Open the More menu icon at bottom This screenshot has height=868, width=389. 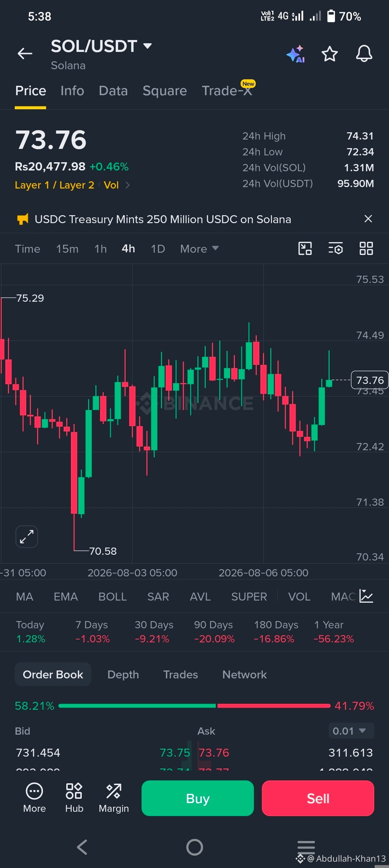tap(34, 798)
